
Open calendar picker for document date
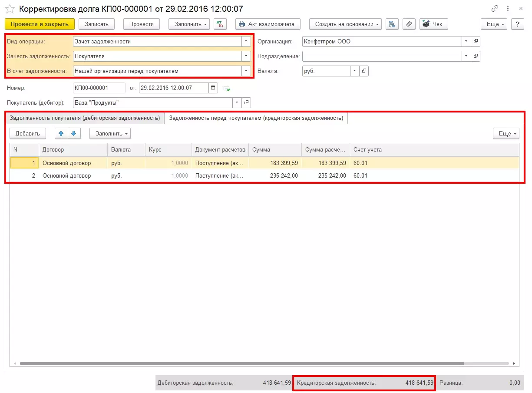pos(213,88)
